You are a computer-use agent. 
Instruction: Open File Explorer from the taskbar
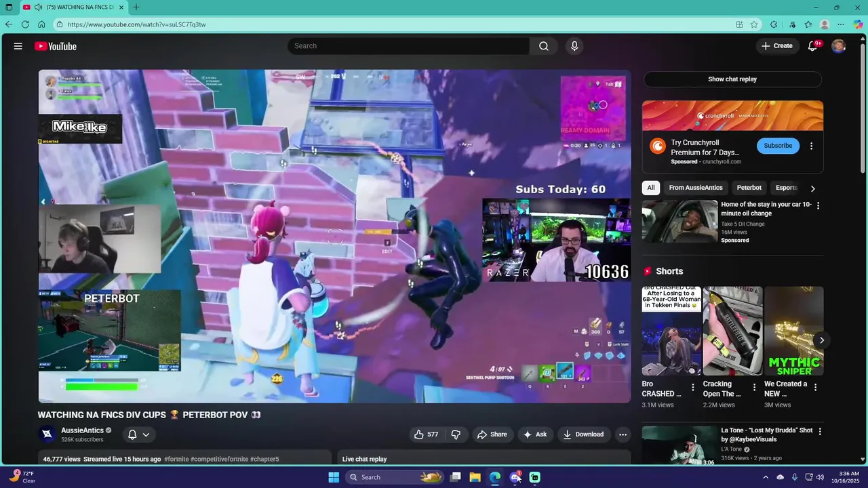coord(475,477)
